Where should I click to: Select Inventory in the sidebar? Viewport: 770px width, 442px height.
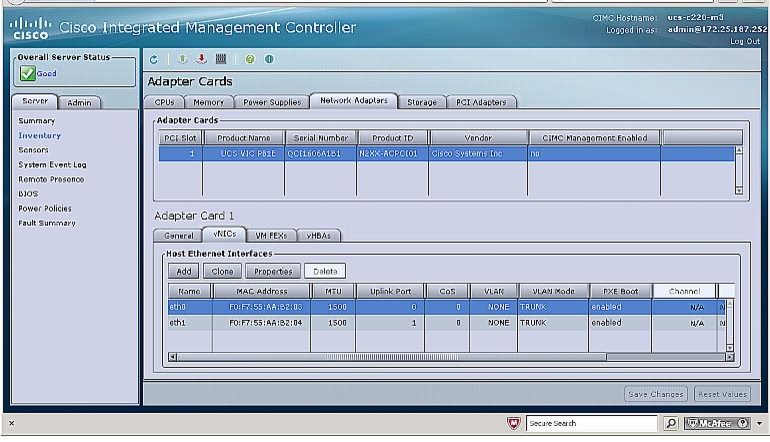tap(40, 136)
